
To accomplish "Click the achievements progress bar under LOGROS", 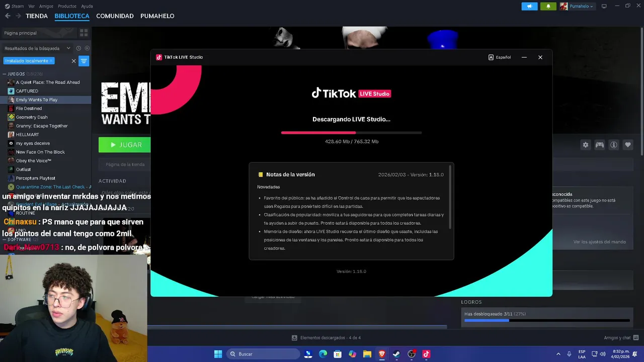I will point(547,320).
